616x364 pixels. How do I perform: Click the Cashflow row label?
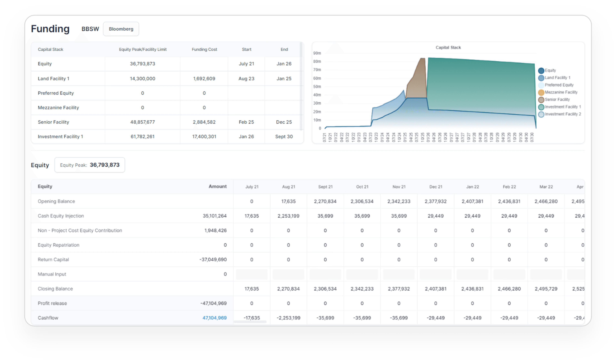(48, 318)
